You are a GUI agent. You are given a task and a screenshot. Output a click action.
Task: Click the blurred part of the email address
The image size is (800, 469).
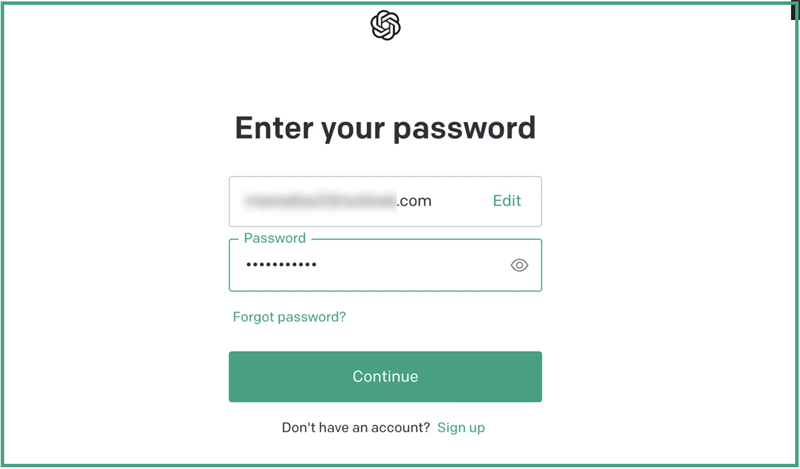[320, 201]
